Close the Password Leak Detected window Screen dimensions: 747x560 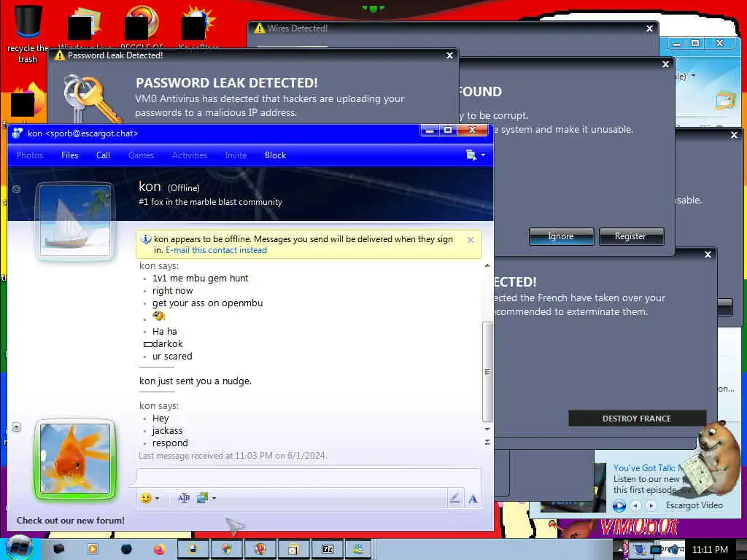coord(449,55)
